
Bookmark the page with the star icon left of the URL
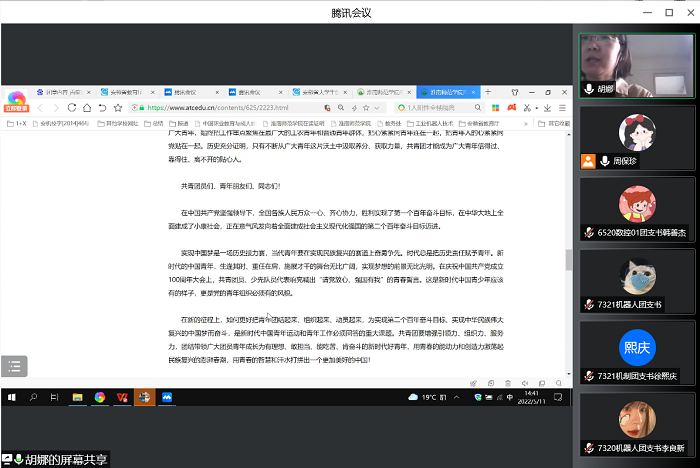point(118,108)
